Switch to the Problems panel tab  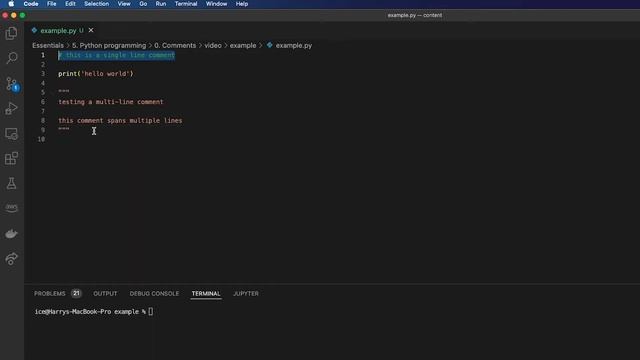coord(49,293)
